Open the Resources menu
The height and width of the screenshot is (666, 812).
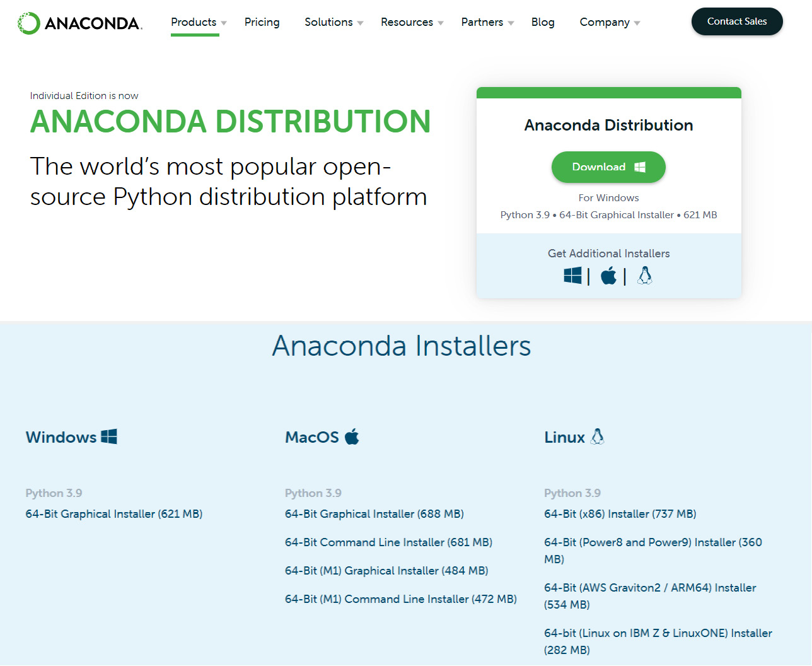click(407, 22)
